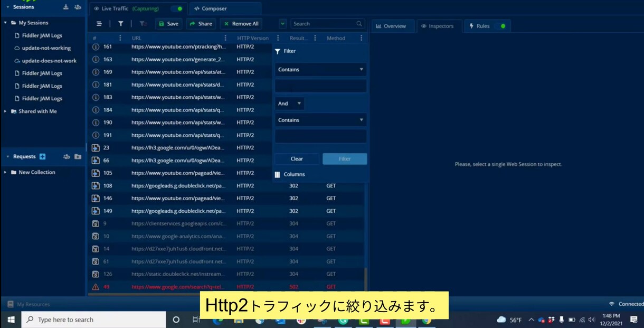The image size is (644, 328).
Task: Open the Method column three-dot menu
Action: click(361, 38)
